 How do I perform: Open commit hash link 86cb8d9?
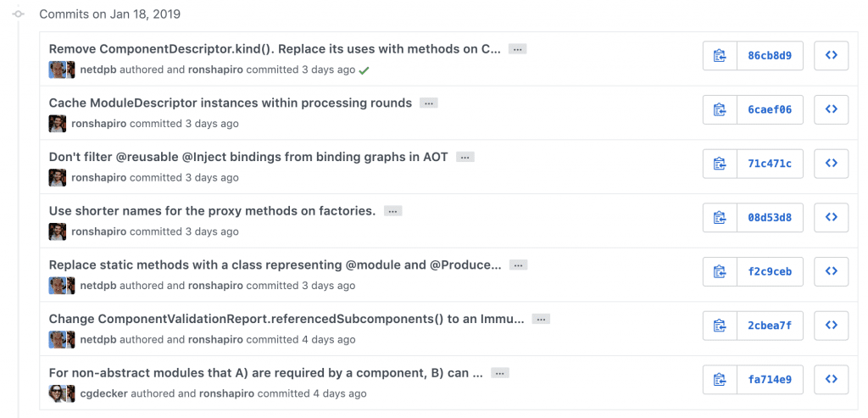770,56
